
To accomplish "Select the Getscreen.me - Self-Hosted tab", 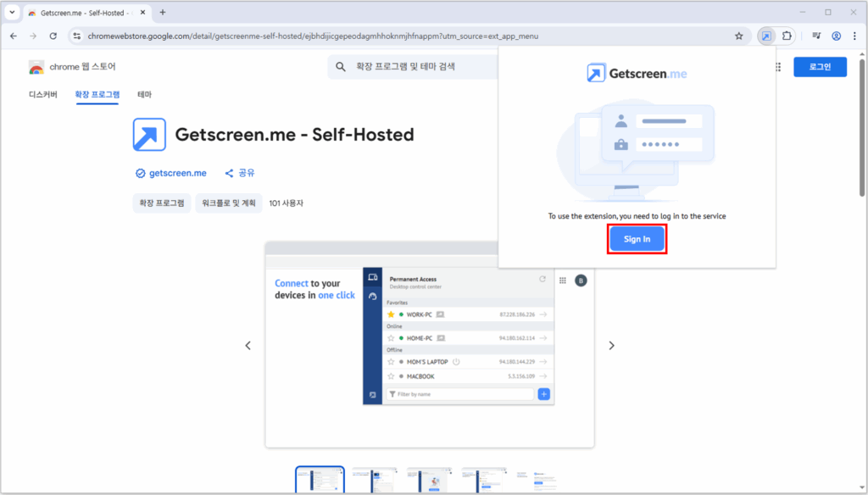I will 87,13.
